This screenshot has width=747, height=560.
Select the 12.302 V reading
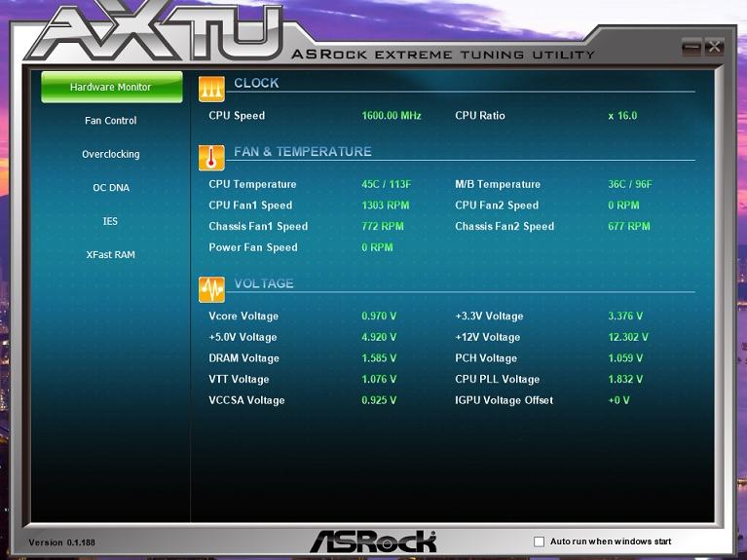pos(628,337)
